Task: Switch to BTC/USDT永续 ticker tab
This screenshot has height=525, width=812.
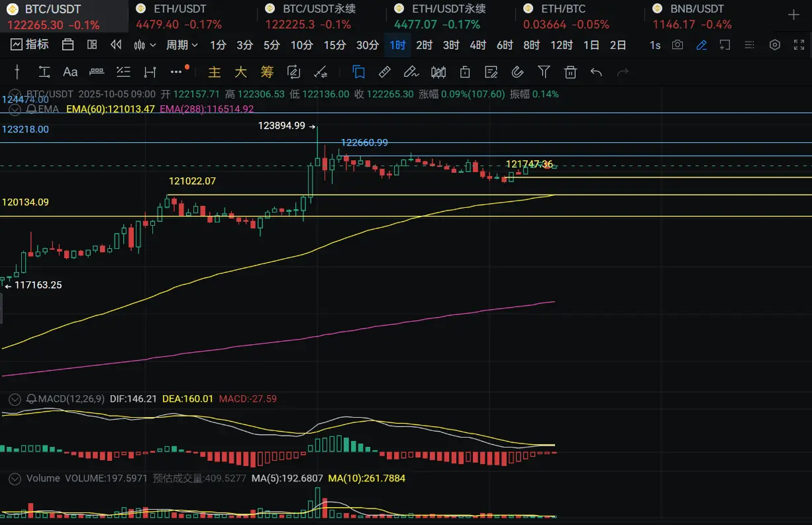Action: click(x=321, y=17)
